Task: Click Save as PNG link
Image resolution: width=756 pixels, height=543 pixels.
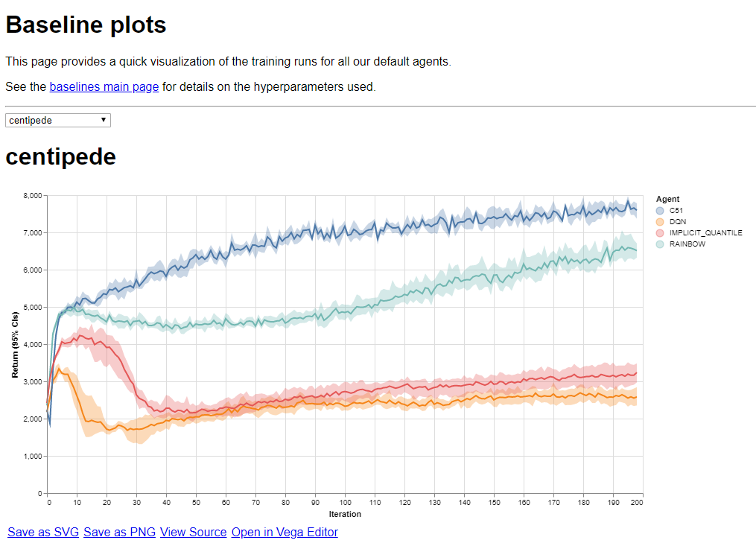Action: (x=119, y=532)
